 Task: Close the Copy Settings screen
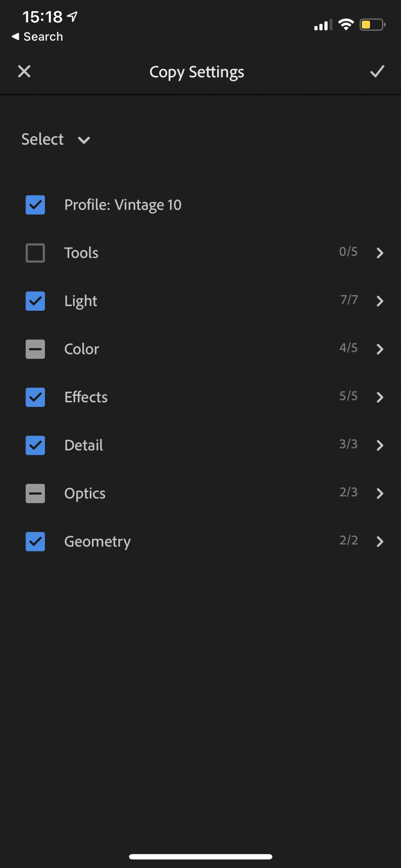pyautogui.click(x=24, y=72)
